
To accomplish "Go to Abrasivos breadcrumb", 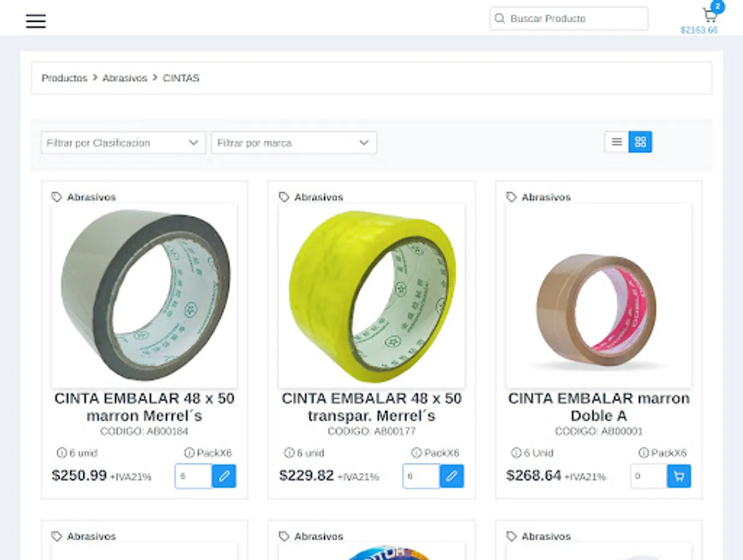I will (x=124, y=78).
